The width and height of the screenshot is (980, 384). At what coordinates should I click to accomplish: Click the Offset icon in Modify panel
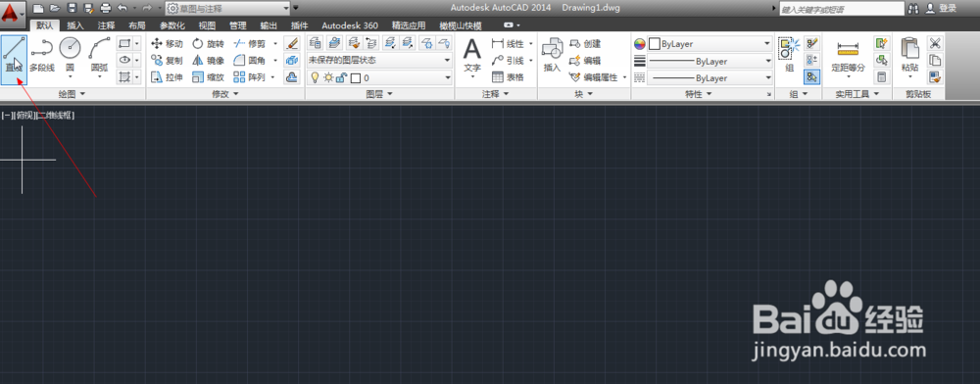[x=292, y=77]
